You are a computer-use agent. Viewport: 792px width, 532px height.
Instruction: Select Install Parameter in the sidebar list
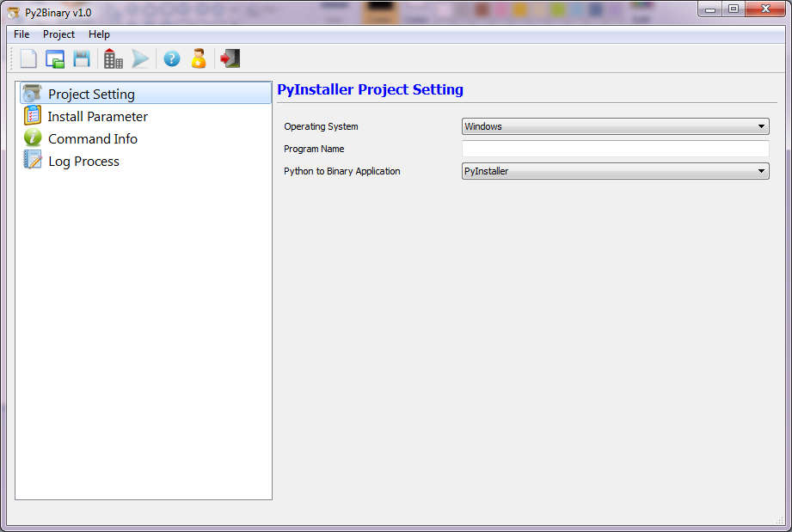pyautogui.click(x=145, y=116)
